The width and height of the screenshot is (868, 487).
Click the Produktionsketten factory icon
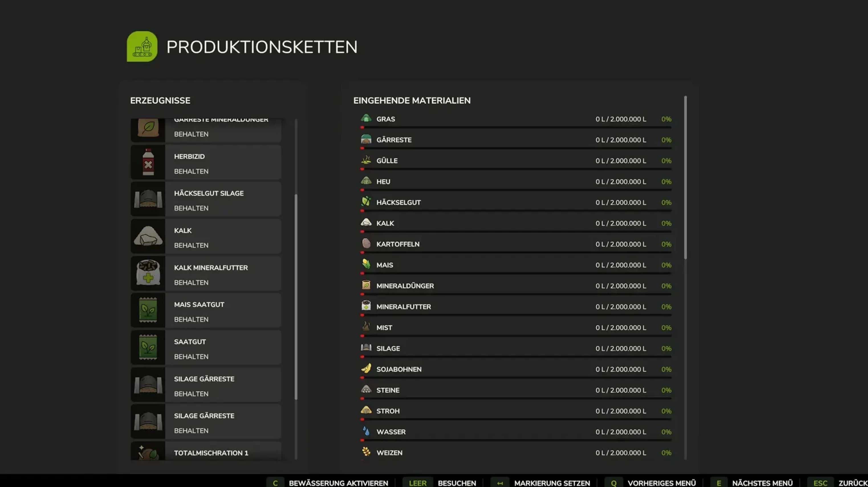[x=142, y=47]
